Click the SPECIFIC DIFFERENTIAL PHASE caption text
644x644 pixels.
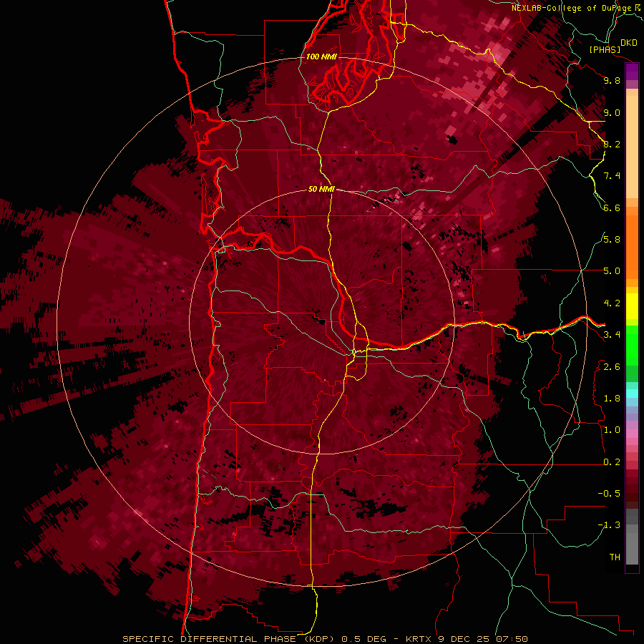point(209,639)
